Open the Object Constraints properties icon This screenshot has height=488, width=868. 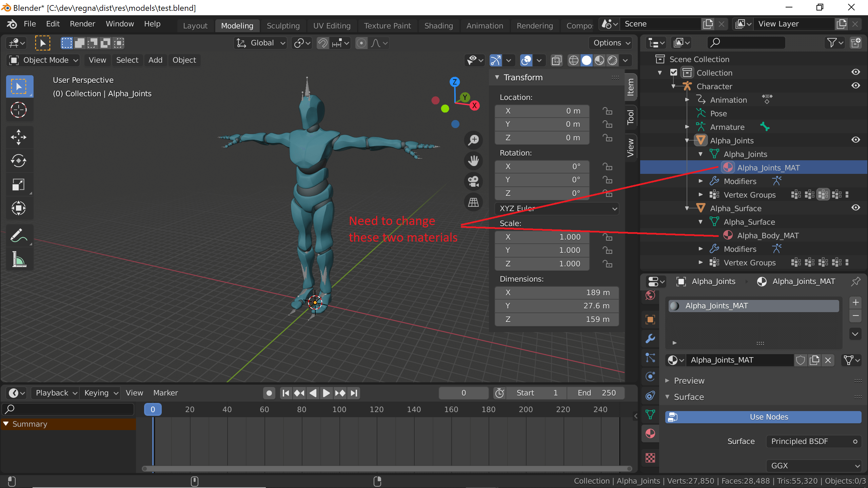650,395
